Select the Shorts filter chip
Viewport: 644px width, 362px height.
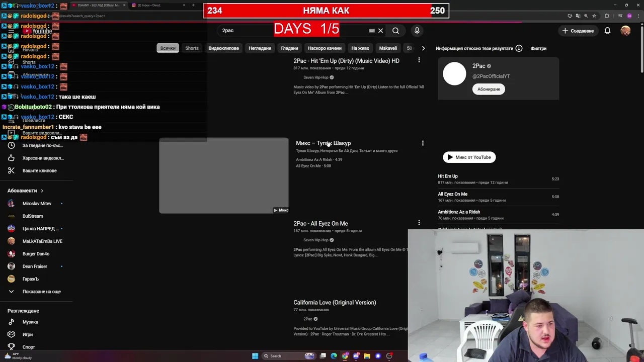(x=192, y=48)
